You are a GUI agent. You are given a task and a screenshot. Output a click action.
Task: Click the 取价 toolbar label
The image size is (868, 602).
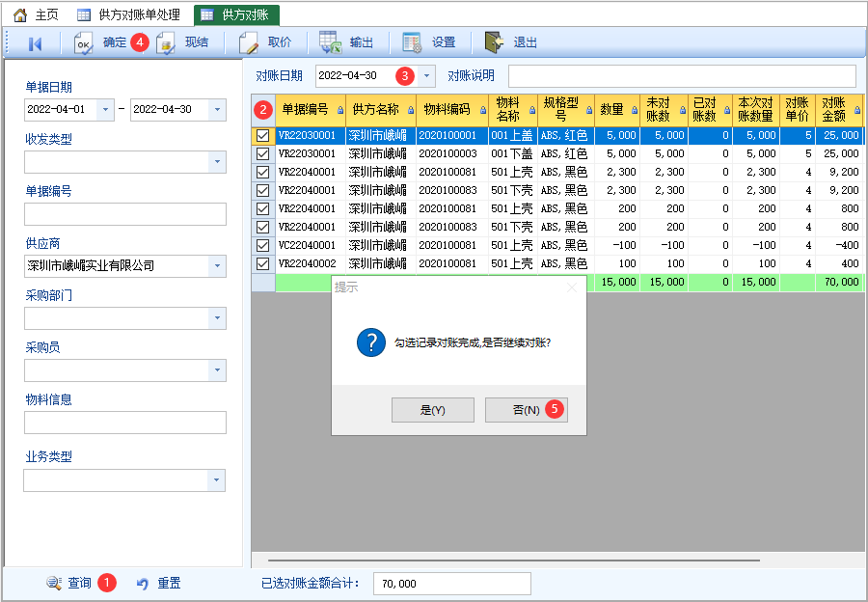pos(280,42)
